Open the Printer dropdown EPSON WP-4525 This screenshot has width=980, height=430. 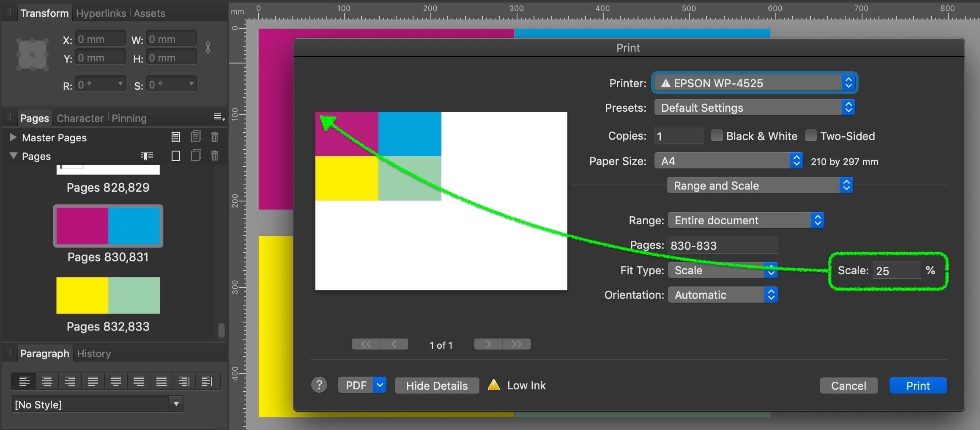coord(755,83)
